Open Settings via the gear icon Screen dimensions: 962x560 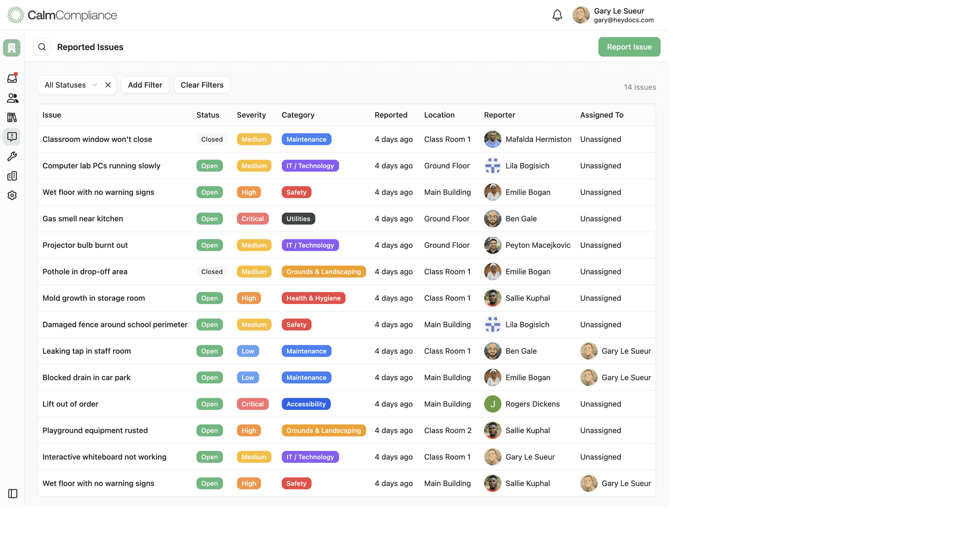pyautogui.click(x=12, y=195)
